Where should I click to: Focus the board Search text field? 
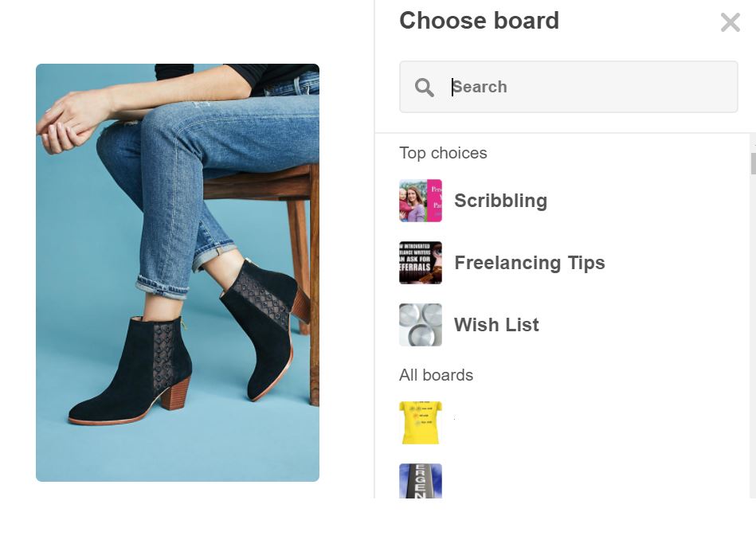pos(590,87)
